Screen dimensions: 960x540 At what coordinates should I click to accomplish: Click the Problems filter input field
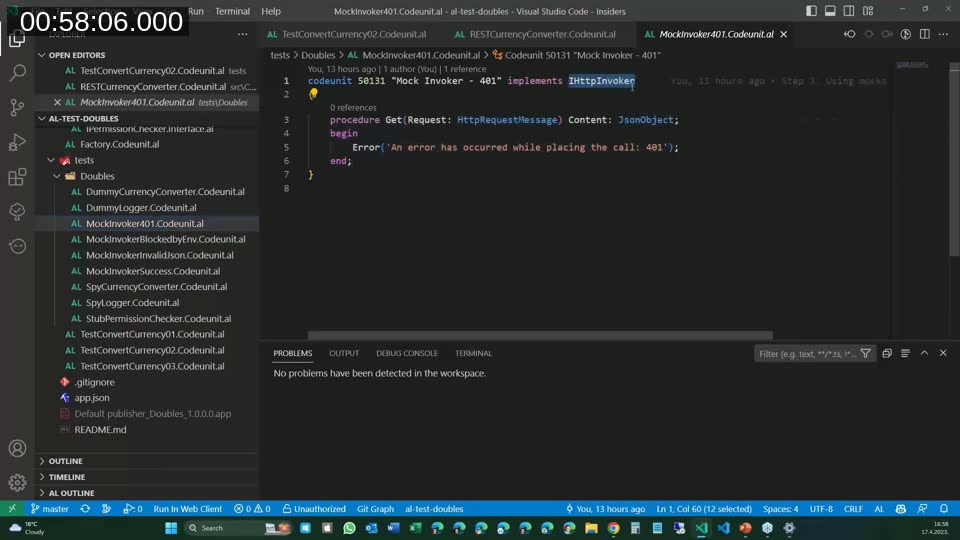806,354
